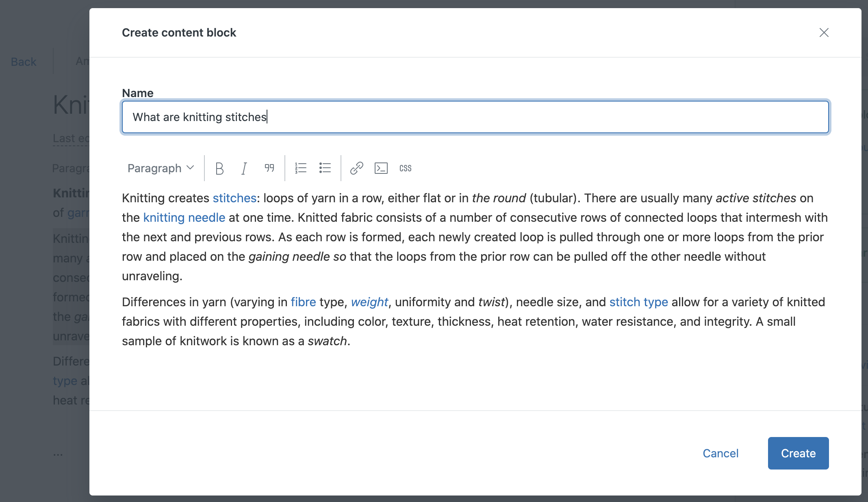Open the 'knitting needle' link
The width and height of the screenshot is (868, 502).
coord(184,218)
